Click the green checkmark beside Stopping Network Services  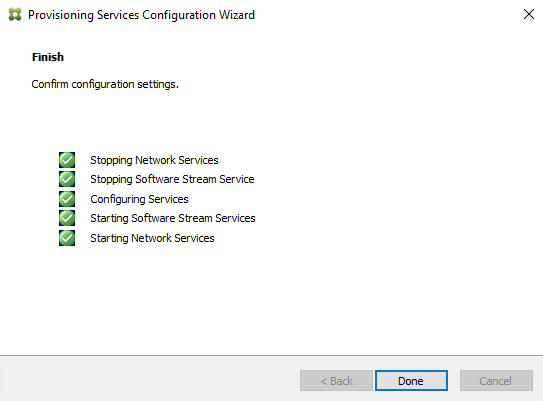pyautogui.click(x=67, y=160)
